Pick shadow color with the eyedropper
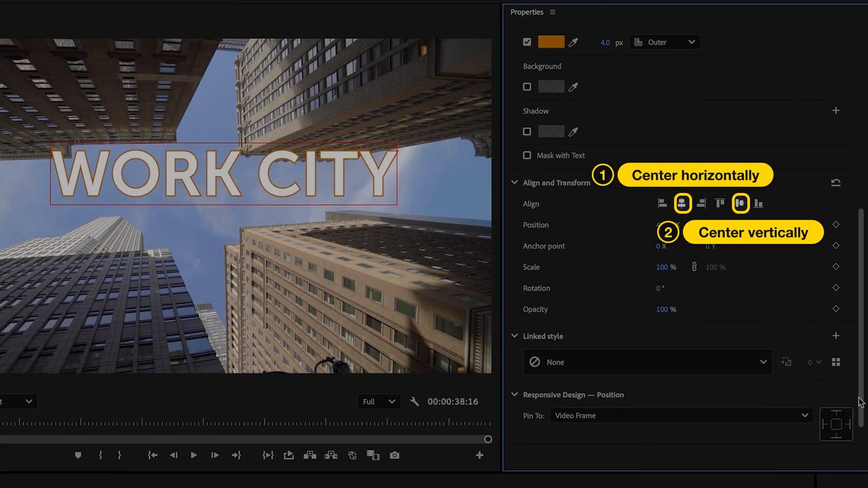This screenshot has height=488, width=868. click(x=573, y=131)
